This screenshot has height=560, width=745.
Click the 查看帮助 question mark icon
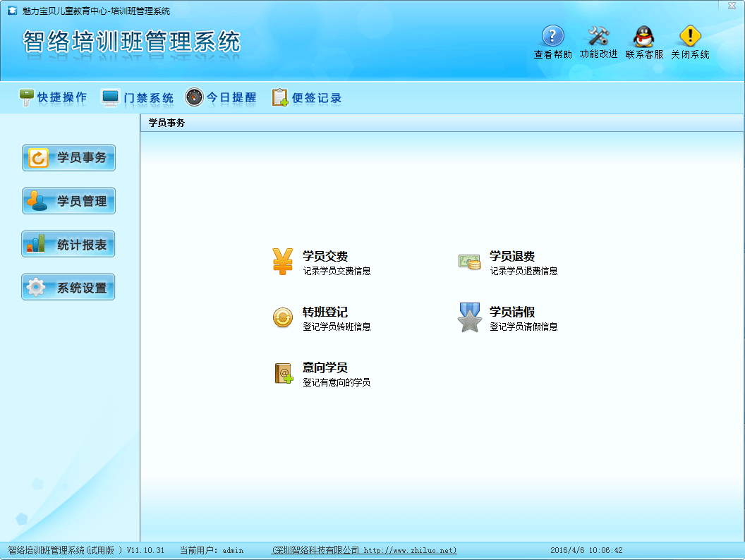pos(552,36)
